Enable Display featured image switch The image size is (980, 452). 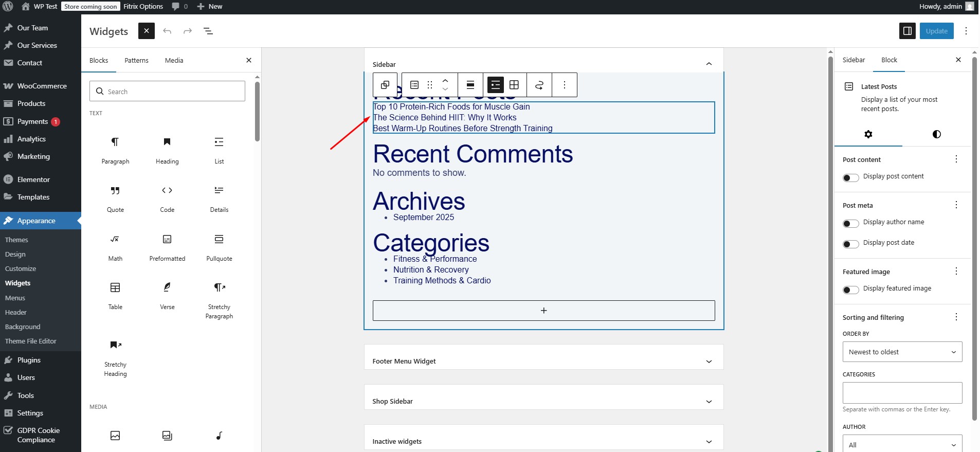[851, 290]
